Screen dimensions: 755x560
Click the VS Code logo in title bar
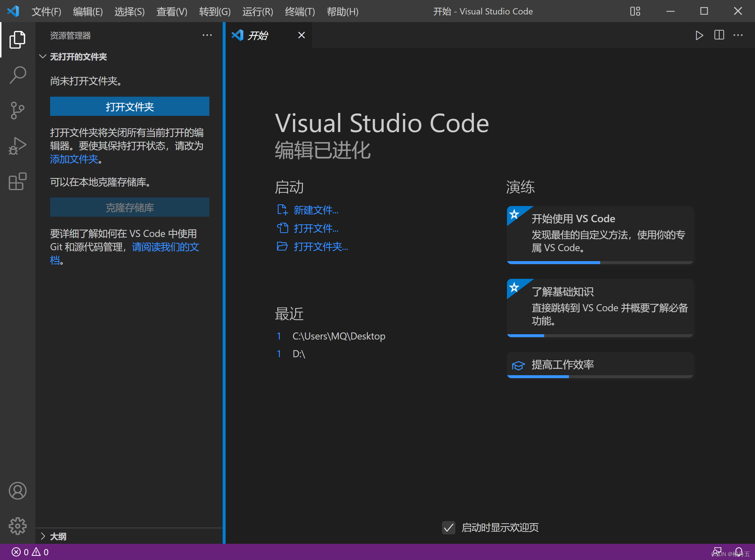[x=13, y=11]
